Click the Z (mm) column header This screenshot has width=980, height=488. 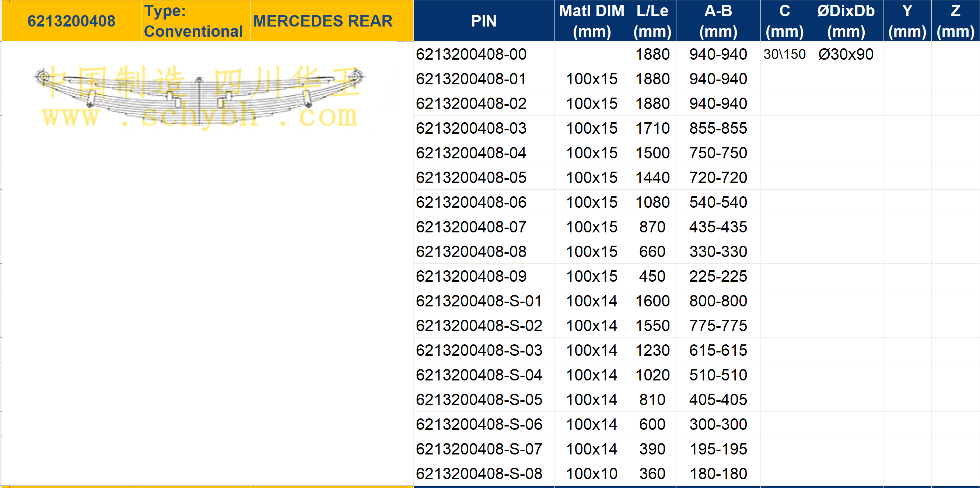point(956,21)
